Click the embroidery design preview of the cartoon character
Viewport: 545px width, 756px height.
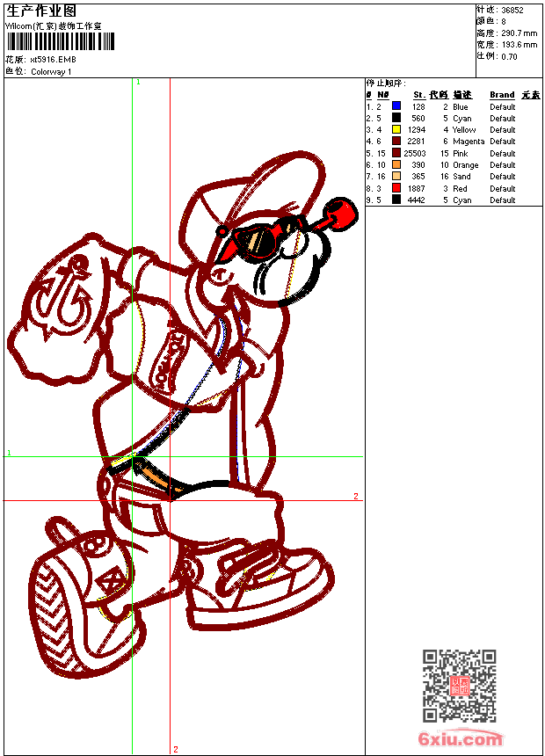182,415
